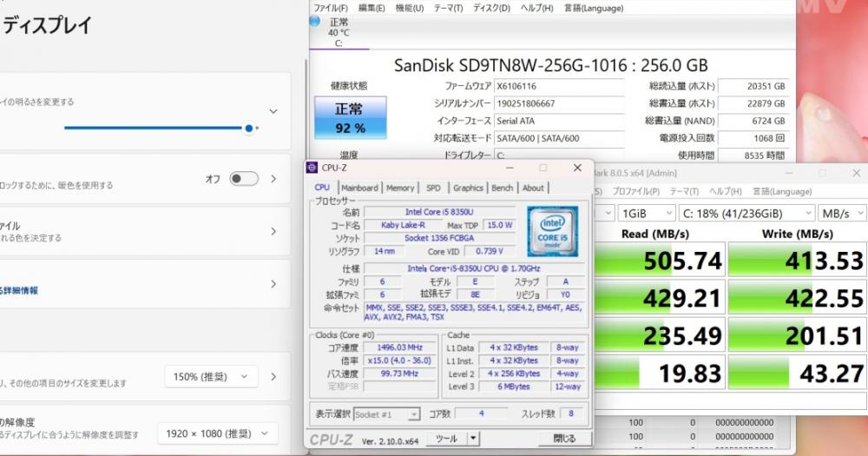Click total host writes value 22879 GB

point(753,103)
